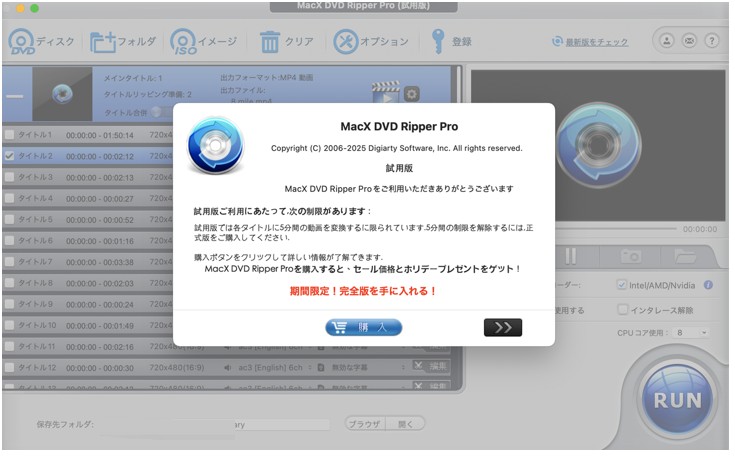Click the dark >> skip button in dialog
The image size is (735, 456).
coord(503,327)
